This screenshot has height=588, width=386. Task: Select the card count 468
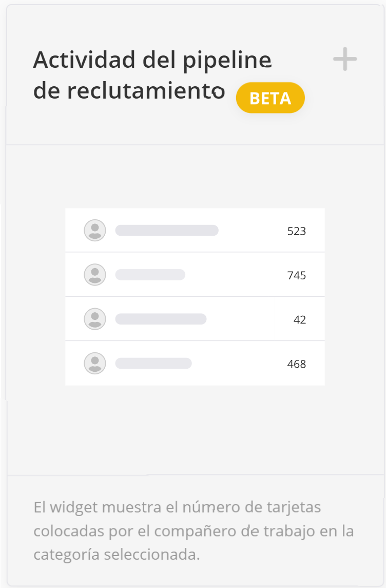pos(297,365)
